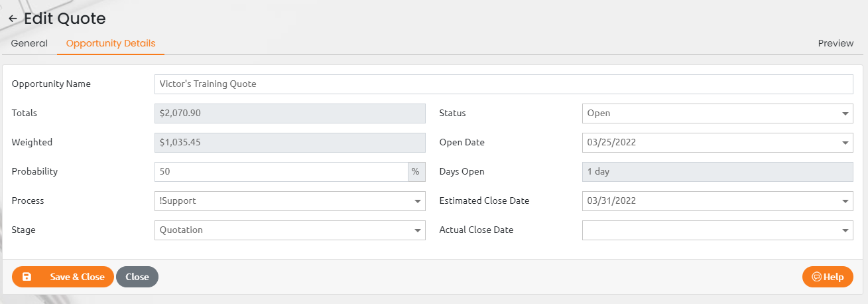Open the Estimated Close Date dropdown arrow
The height and width of the screenshot is (304, 868).
[x=845, y=201]
